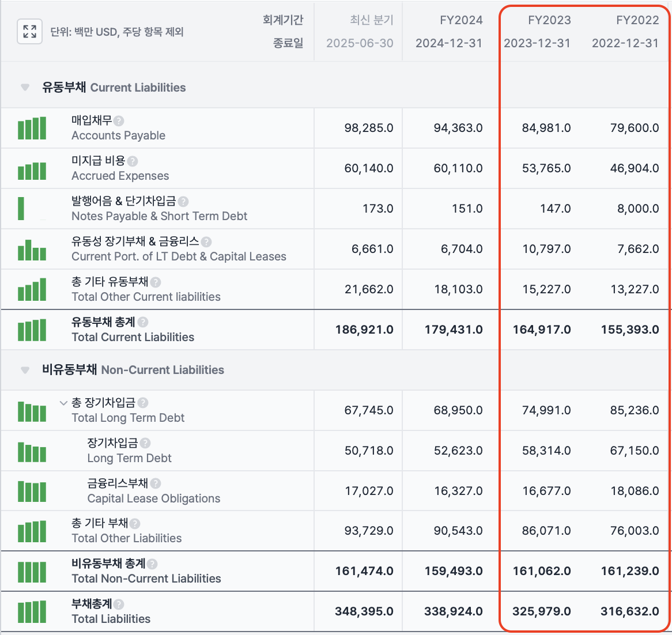The height and width of the screenshot is (635, 672).
Task: Click help icon beside 총 기타 유동부채
Action: tap(156, 282)
